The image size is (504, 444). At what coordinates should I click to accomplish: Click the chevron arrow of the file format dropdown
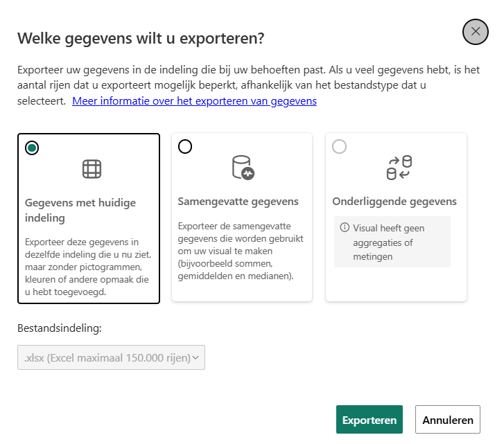point(195,357)
